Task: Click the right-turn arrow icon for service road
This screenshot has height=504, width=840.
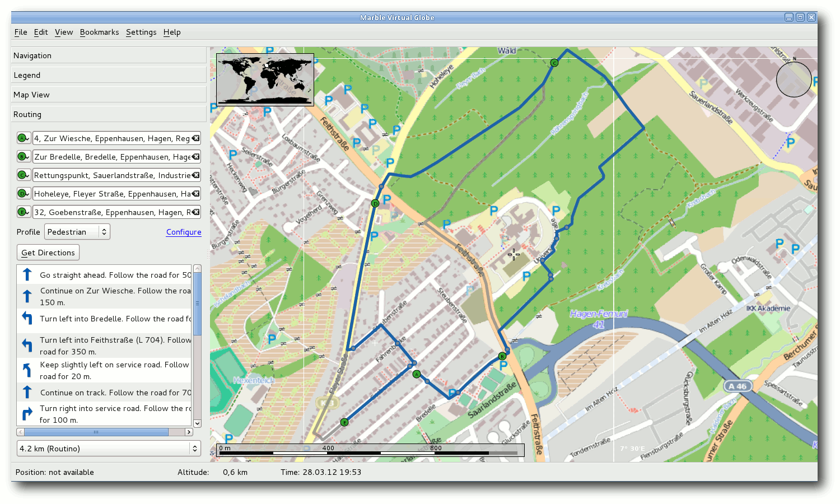Action: pos(27,414)
